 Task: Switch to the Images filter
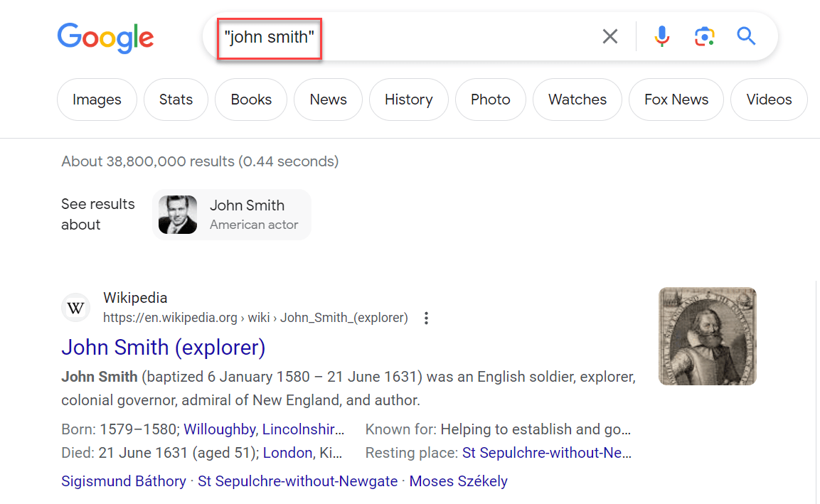click(97, 100)
